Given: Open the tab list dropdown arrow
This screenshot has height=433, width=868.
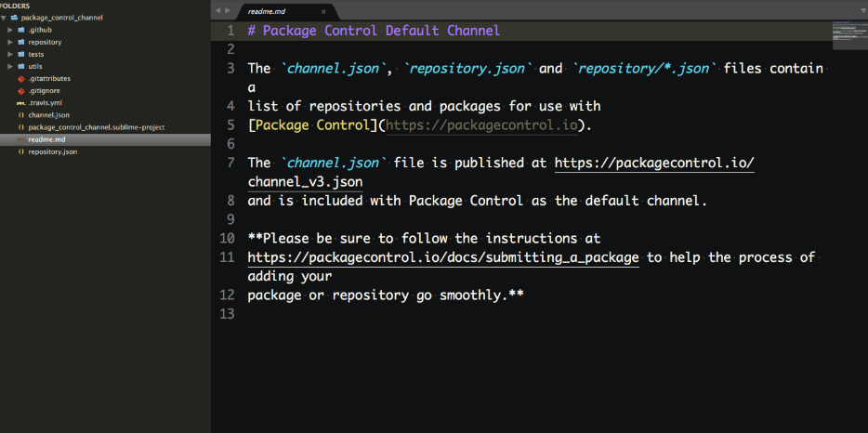Looking at the screenshot, I should click(x=861, y=10).
